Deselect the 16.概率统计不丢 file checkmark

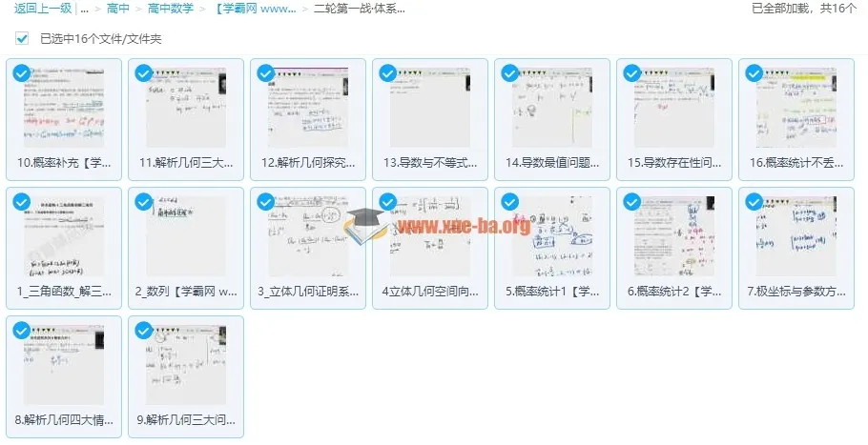click(754, 73)
